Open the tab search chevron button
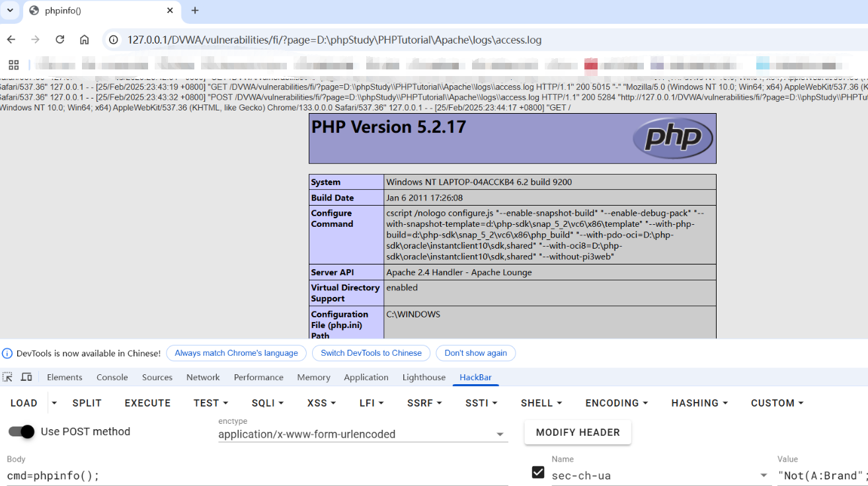 (10, 11)
